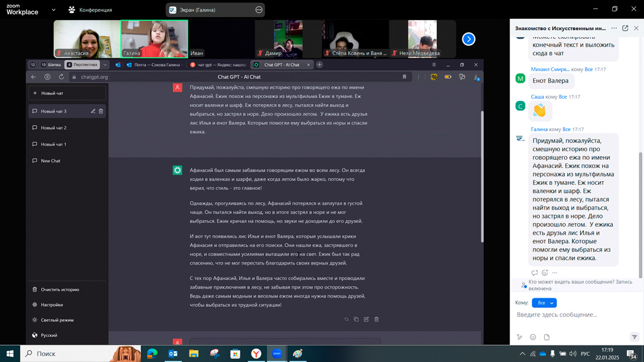The height and width of the screenshot is (362, 644).
Task: Switch to Почта — Сокова Галина browser tab
Action: click(x=155, y=65)
